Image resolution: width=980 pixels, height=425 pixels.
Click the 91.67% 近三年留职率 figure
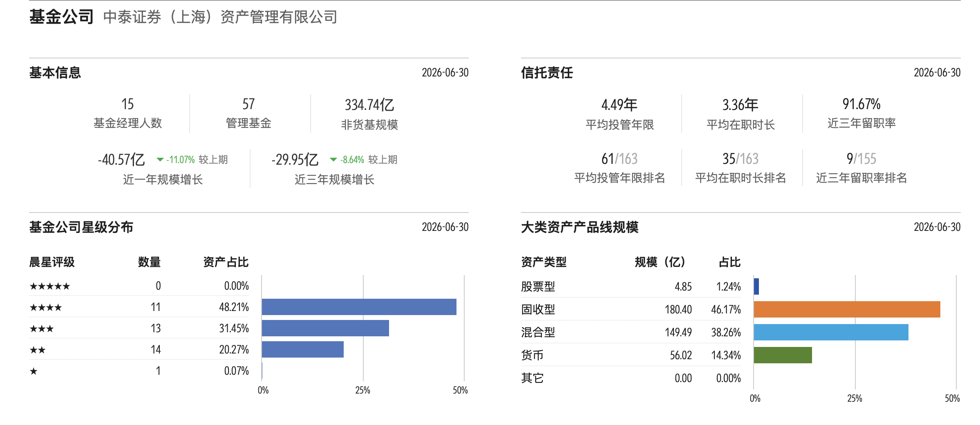pyautogui.click(x=861, y=104)
